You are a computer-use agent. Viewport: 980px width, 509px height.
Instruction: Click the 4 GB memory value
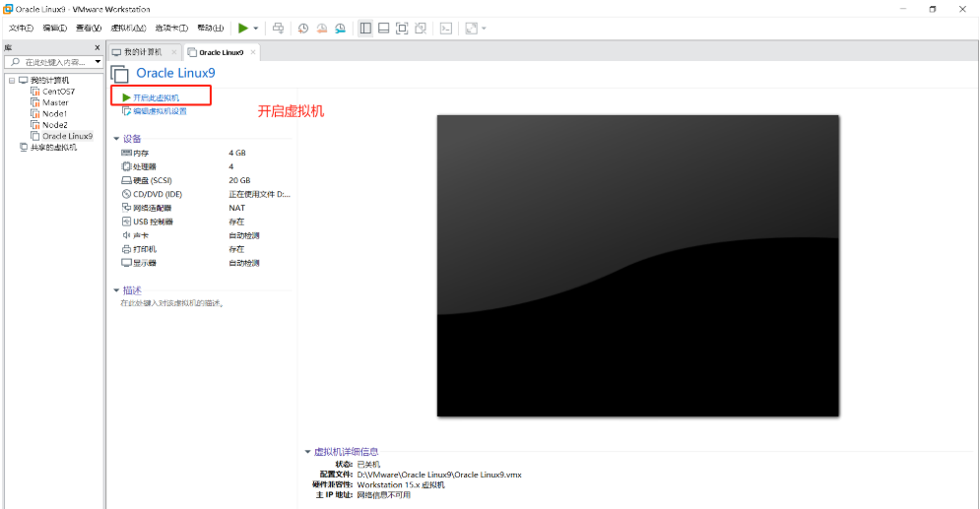(237, 153)
